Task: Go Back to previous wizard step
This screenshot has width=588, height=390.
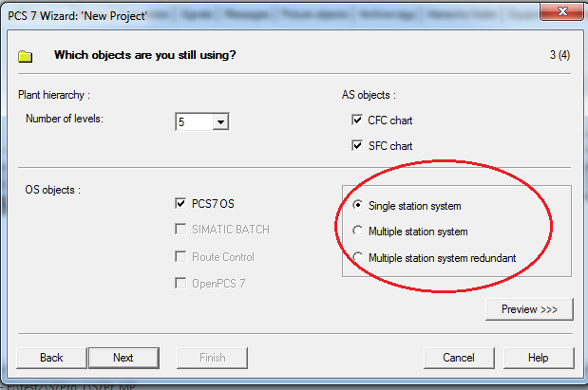Action: click(x=51, y=358)
